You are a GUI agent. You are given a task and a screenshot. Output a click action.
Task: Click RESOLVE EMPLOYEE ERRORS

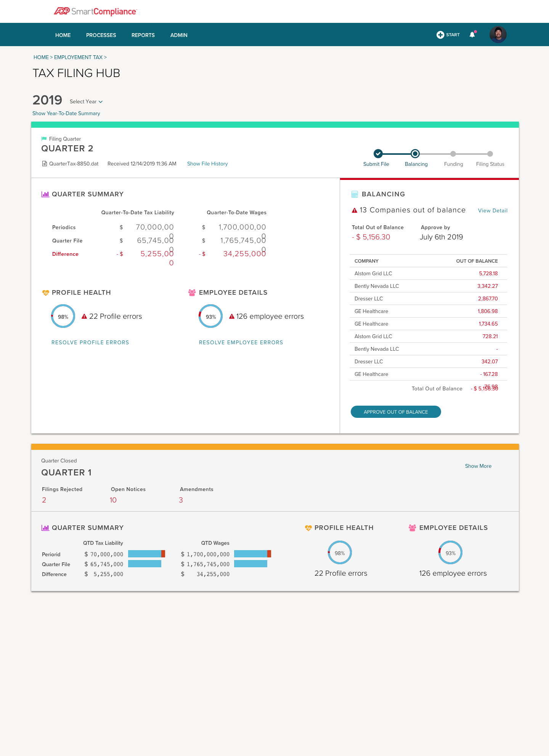(x=241, y=342)
